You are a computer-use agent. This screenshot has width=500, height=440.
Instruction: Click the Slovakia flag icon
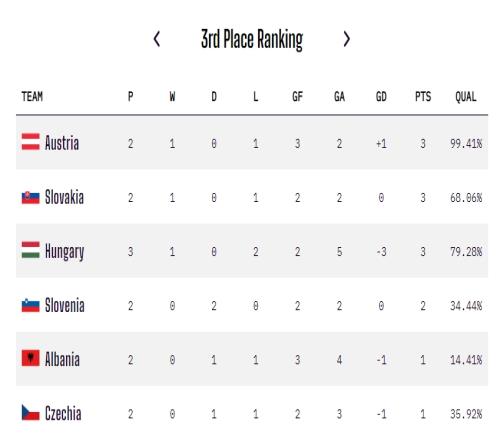pos(31,197)
